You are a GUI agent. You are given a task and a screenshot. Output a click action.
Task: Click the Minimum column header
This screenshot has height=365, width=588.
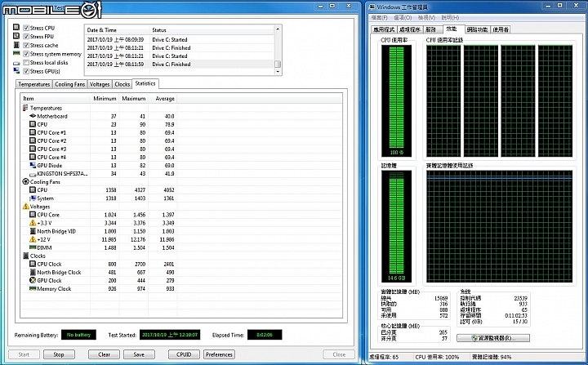point(105,98)
